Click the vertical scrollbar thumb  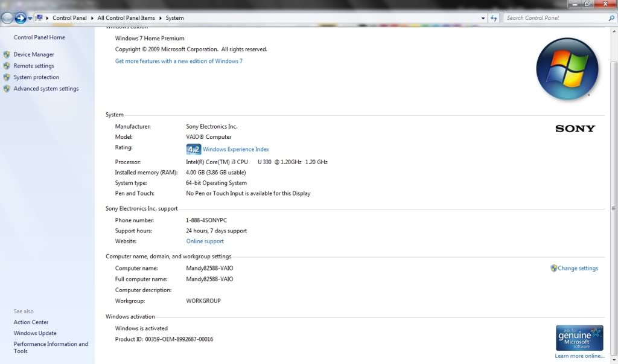pos(614,209)
